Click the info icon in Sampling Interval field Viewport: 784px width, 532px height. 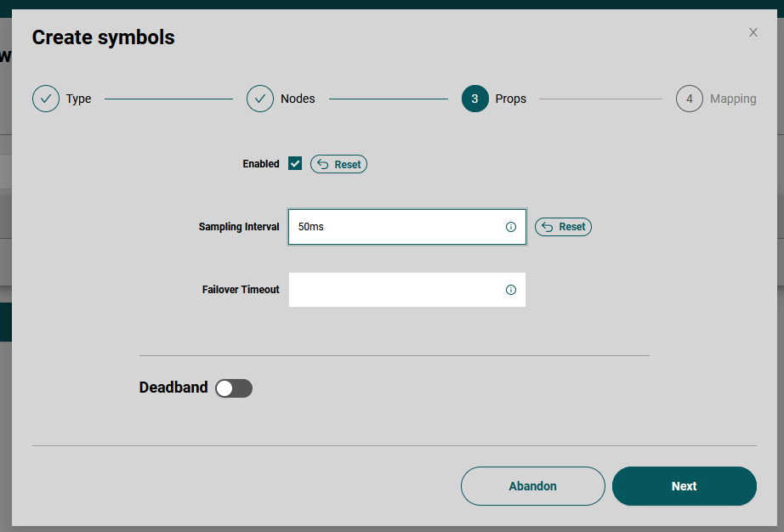pos(511,227)
